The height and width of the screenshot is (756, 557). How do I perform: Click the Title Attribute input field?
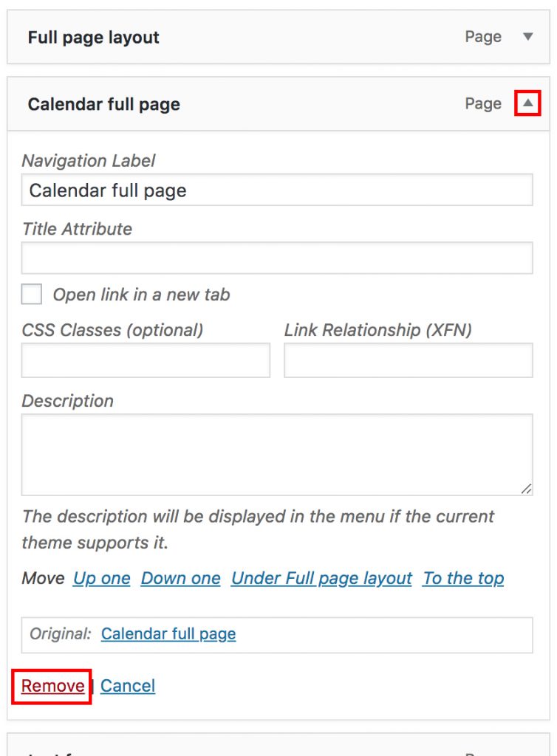coord(277,258)
